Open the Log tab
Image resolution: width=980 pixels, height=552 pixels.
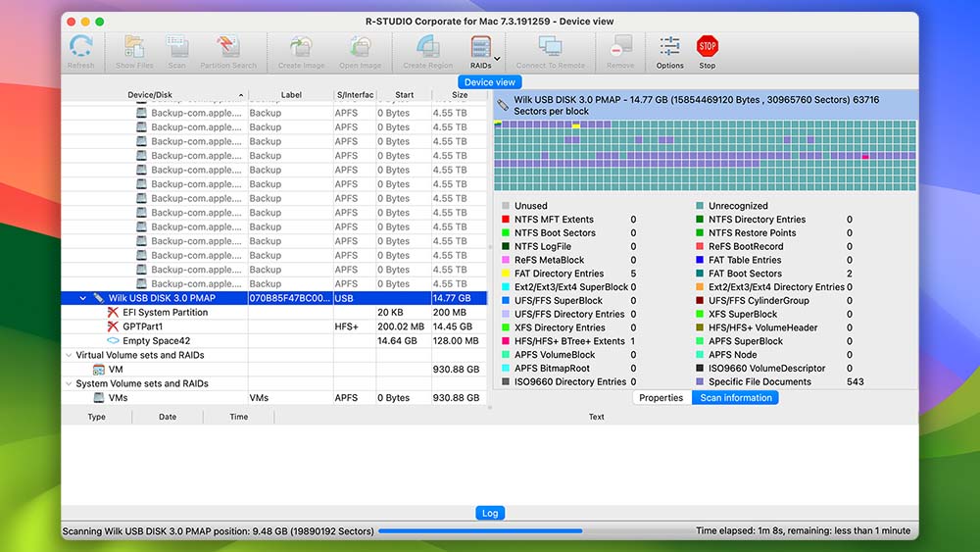(490, 513)
